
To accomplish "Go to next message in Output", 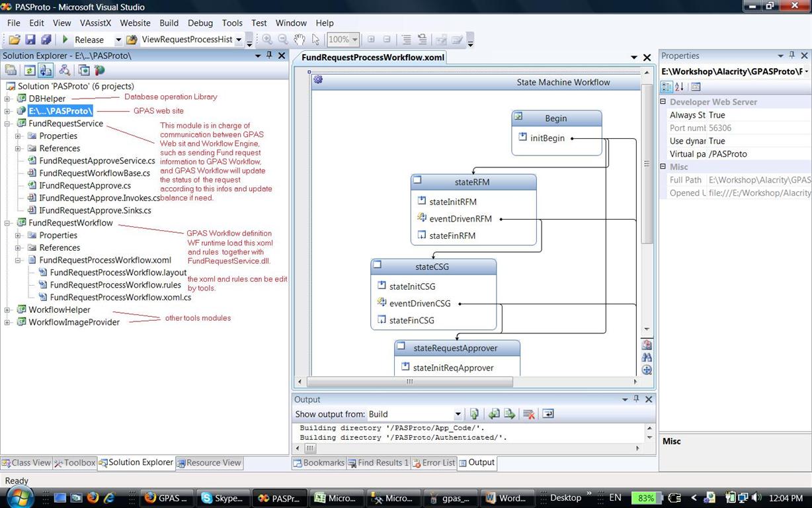I will [x=509, y=414].
